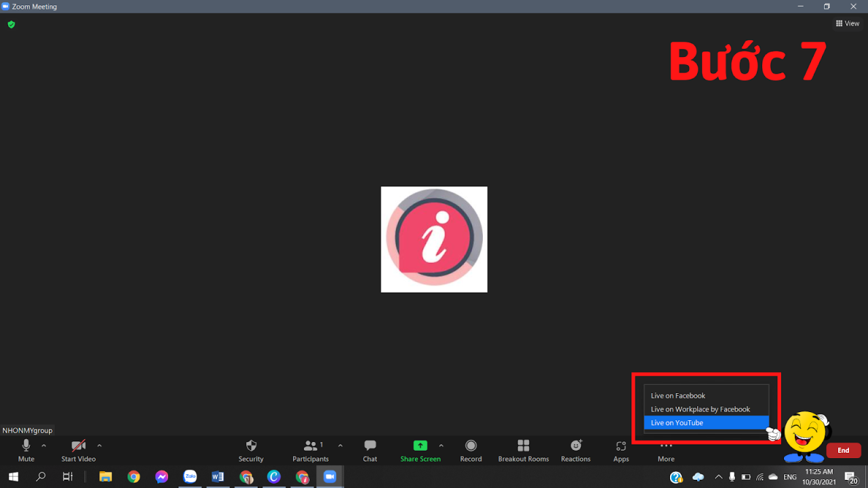Click the Share Screen button
Viewport: 868px width, 488px height.
tap(420, 449)
